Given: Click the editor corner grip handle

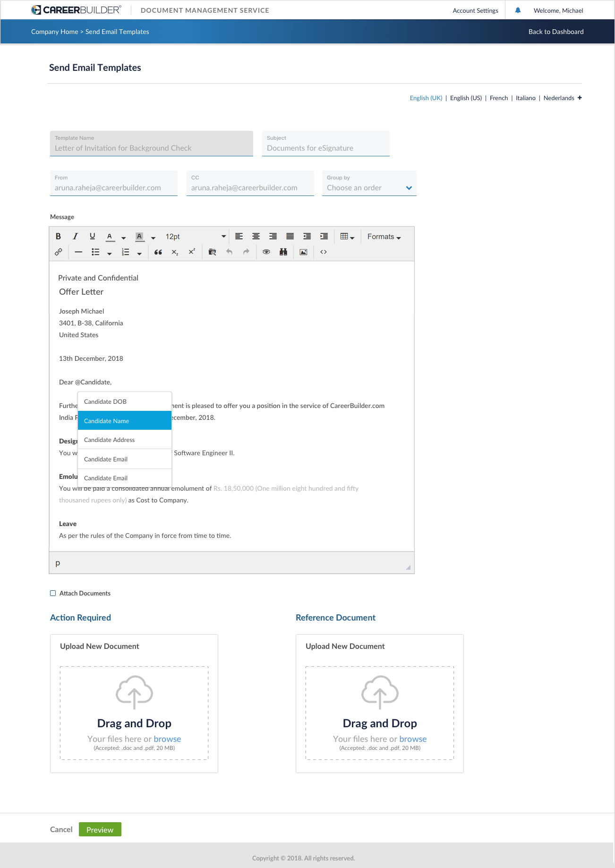Looking at the screenshot, I should click(408, 567).
